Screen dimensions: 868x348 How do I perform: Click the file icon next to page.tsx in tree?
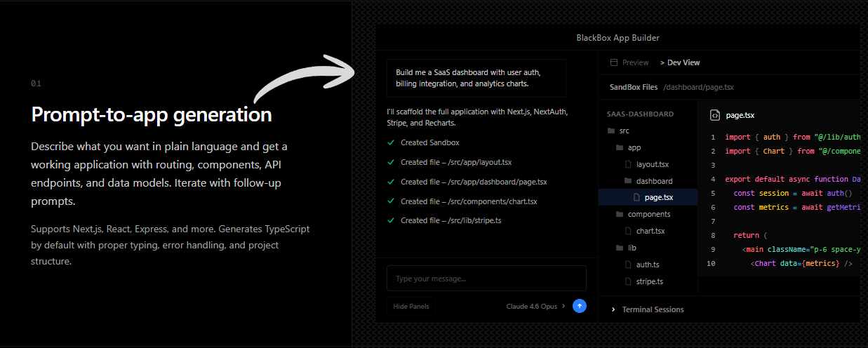637,198
